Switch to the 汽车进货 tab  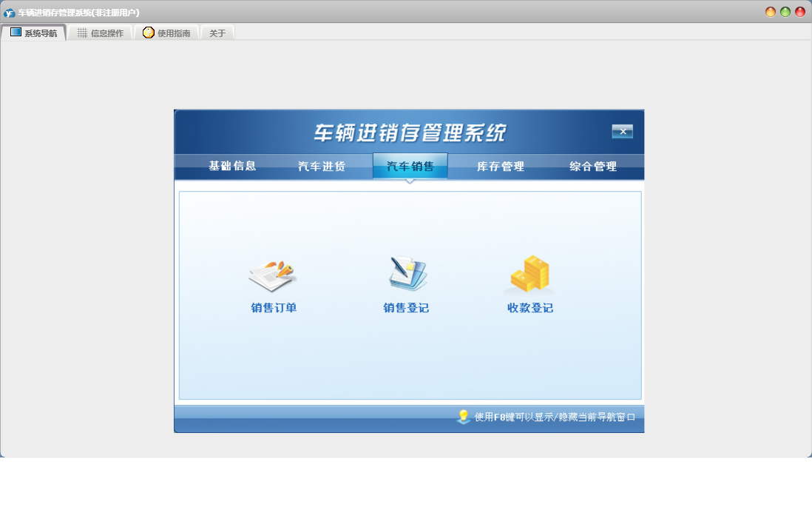321,167
